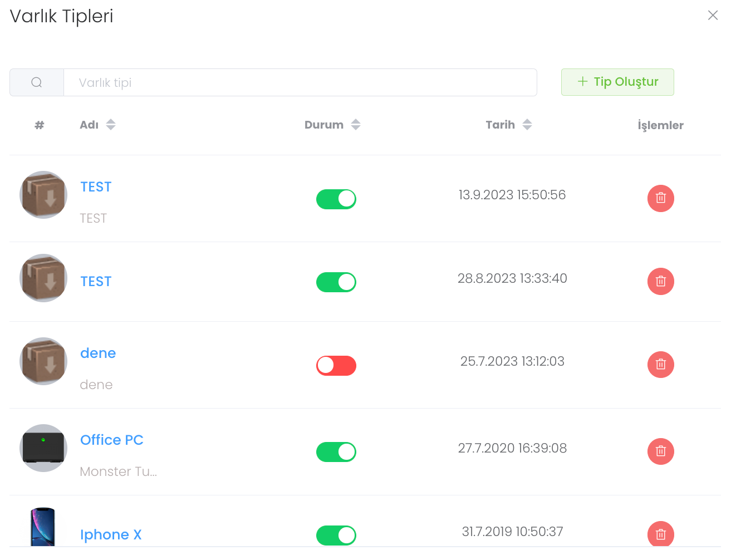Focus the Varlık tipi search field
Screen dimensions: 736x560
[300, 82]
